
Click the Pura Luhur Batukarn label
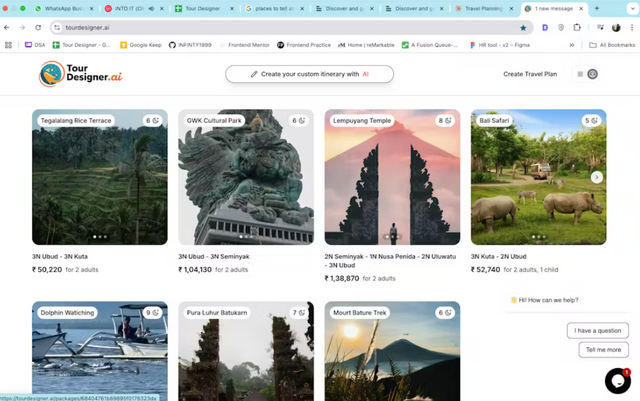(x=217, y=313)
